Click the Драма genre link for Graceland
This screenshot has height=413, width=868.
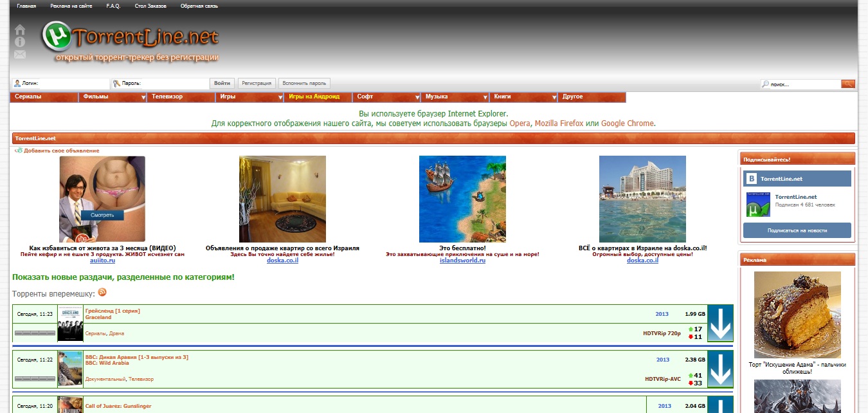(x=116, y=333)
